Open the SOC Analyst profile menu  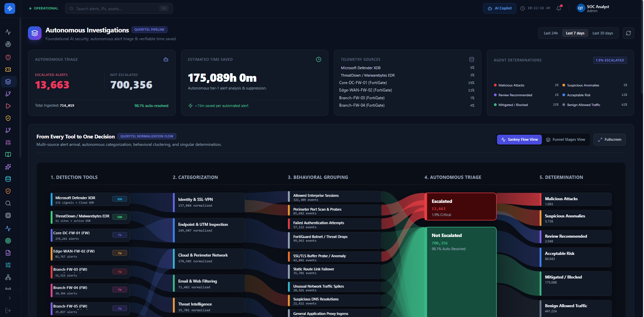click(x=593, y=8)
